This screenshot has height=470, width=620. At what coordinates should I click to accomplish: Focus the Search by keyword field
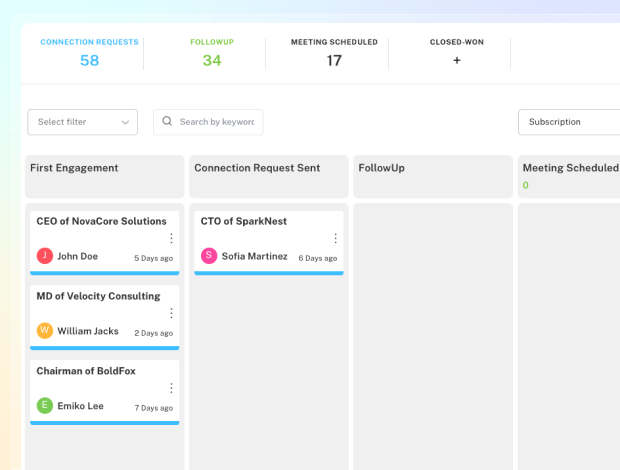(x=208, y=122)
